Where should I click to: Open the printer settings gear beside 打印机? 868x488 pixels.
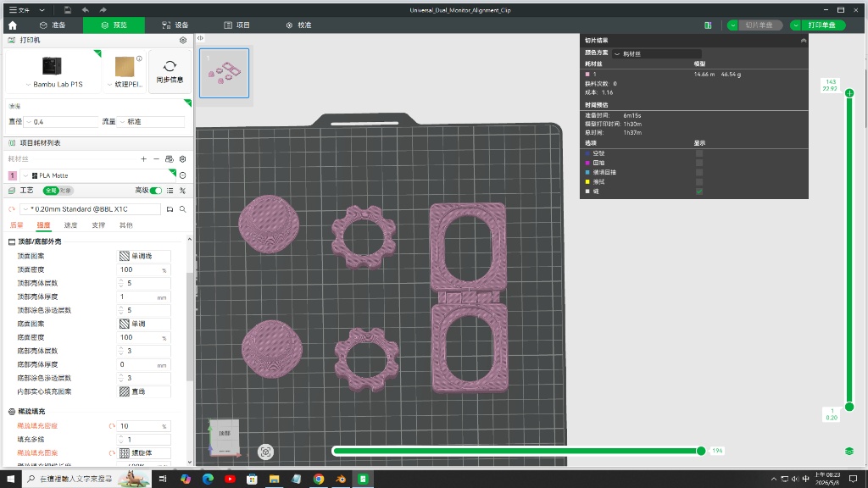click(x=183, y=41)
